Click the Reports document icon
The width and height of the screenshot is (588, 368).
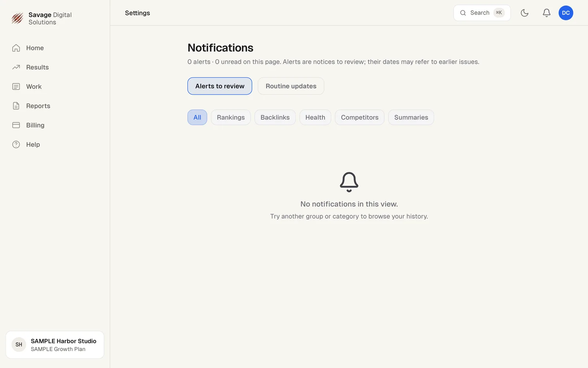click(x=16, y=106)
